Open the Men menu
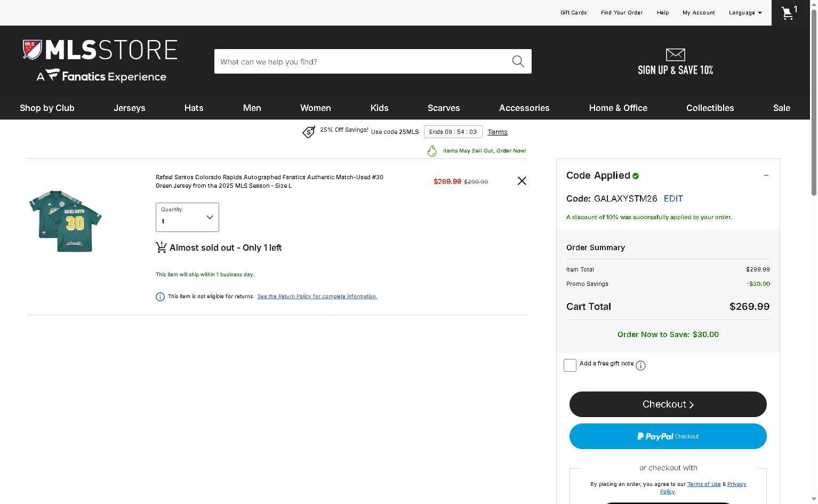Image resolution: width=818 pixels, height=504 pixels. tap(252, 108)
